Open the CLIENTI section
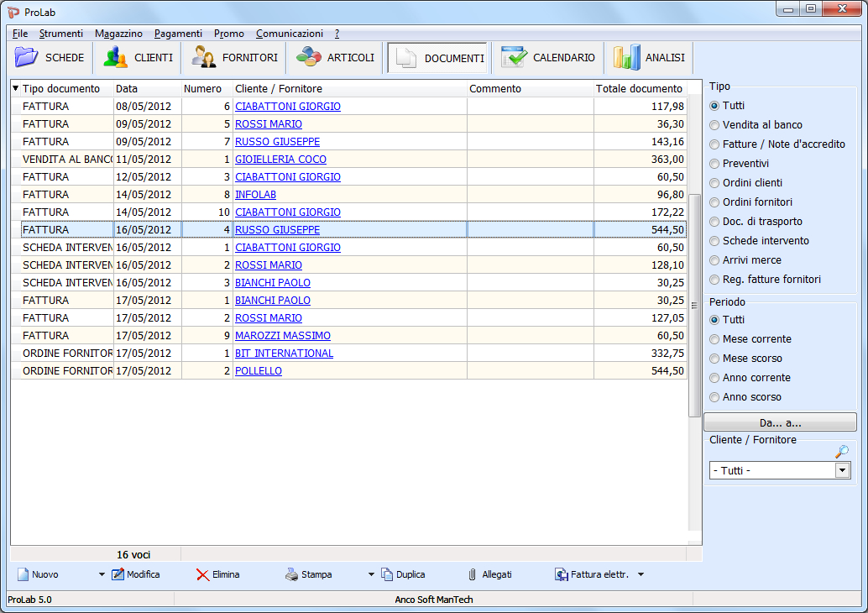868x613 pixels. pyautogui.click(x=138, y=58)
